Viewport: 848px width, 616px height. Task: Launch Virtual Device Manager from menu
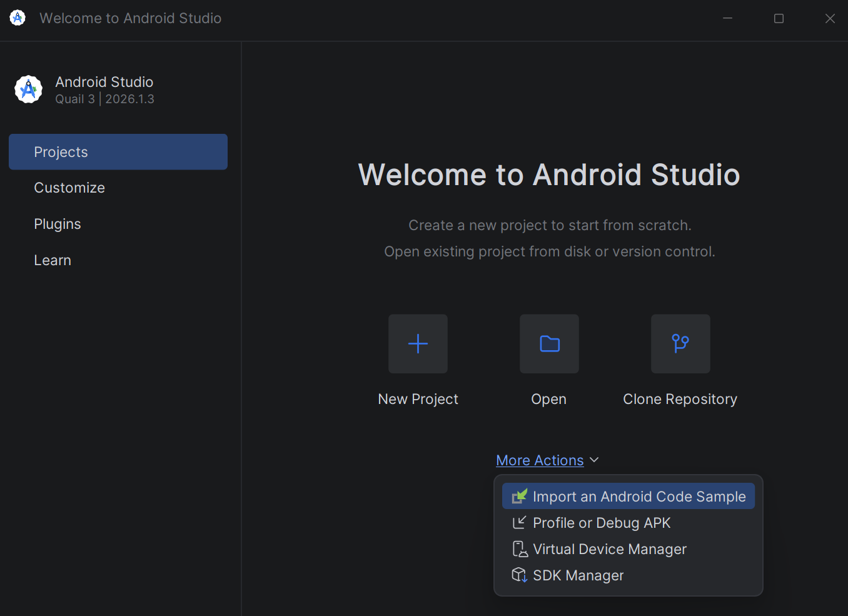pos(628,549)
